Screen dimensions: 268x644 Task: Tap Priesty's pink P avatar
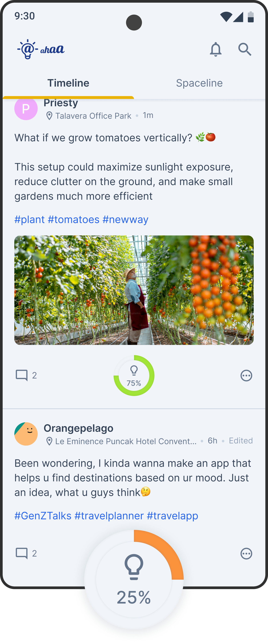(26, 109)
